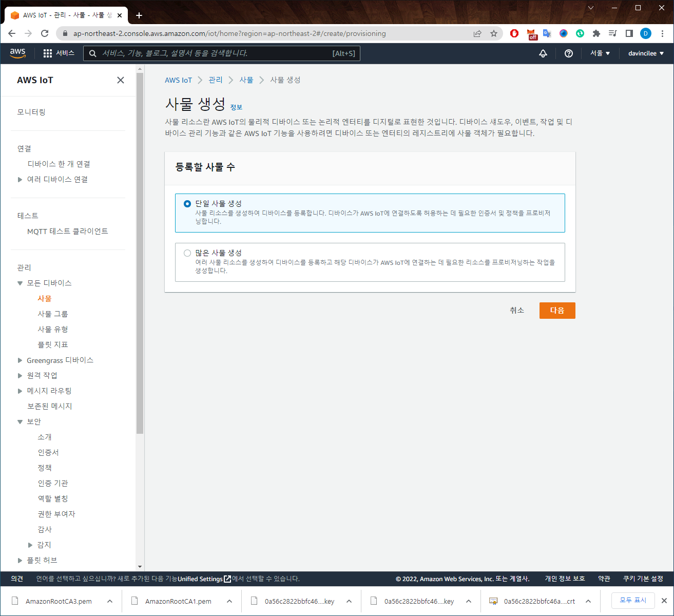Open the davincilee account dropdown

646,53
